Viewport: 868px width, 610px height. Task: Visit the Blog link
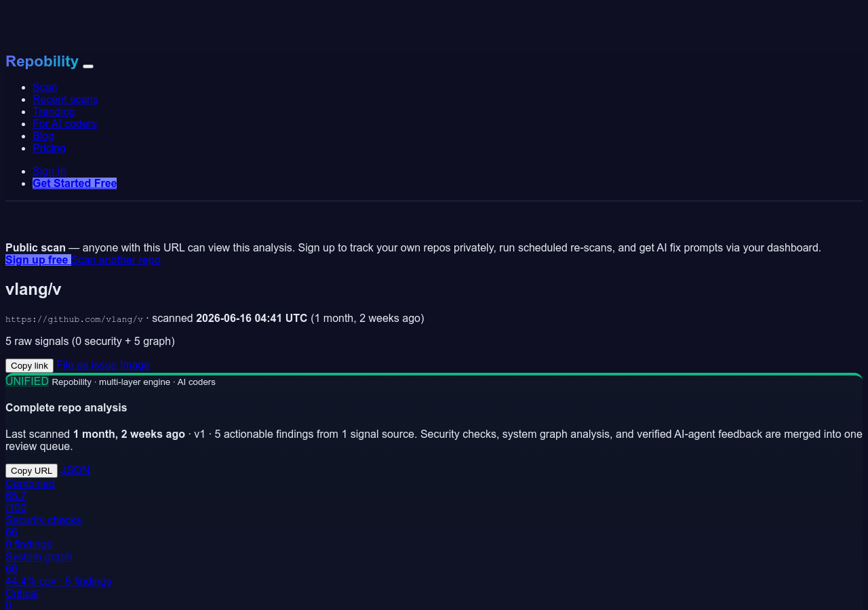coord(43,136)
